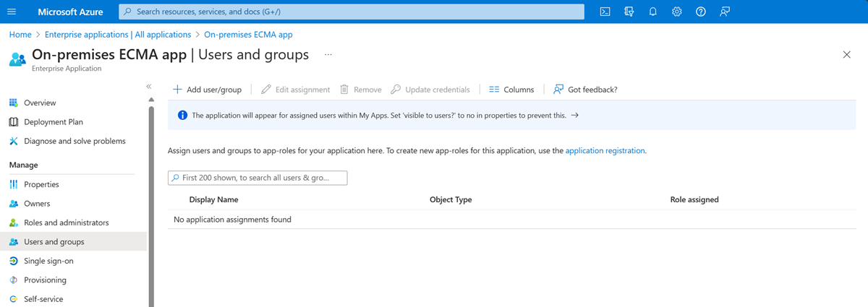Focus the global search resources box

(x=351, y=12)
